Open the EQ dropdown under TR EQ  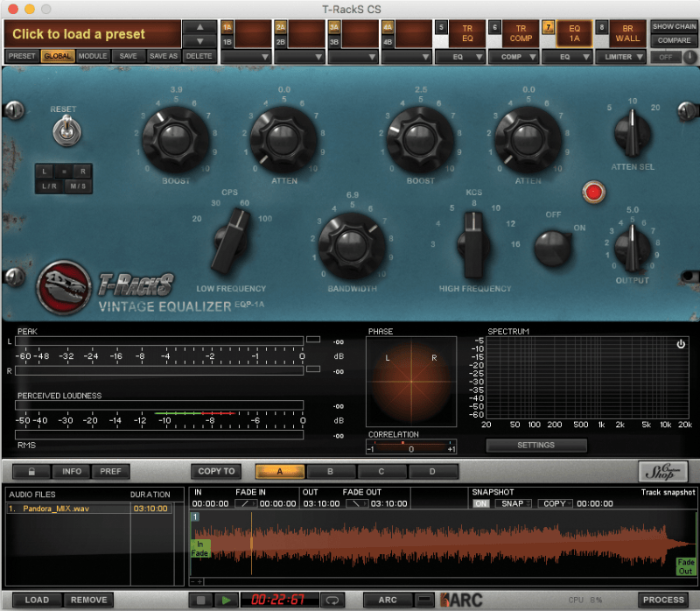[460, 57]
